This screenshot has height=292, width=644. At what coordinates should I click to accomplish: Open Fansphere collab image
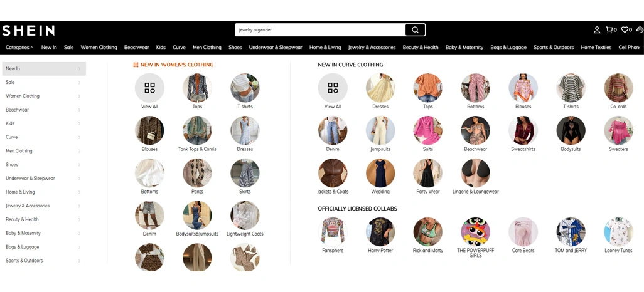pos(333,232)
